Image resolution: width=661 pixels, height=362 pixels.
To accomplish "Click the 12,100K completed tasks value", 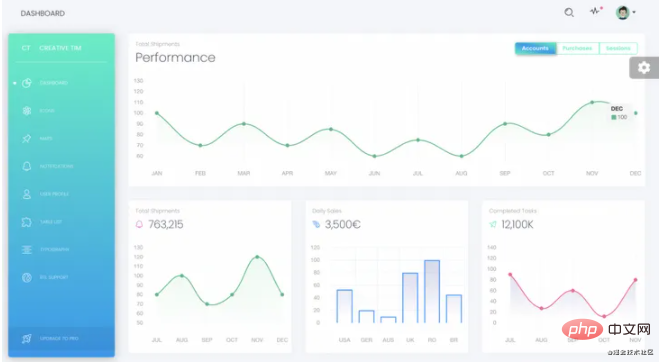I will coord(517,225).
